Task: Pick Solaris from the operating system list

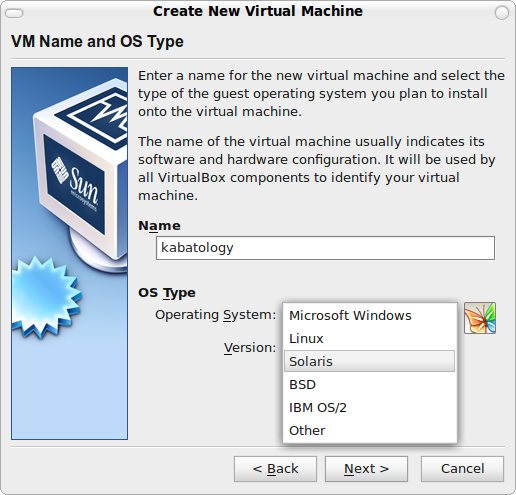Action: coord(369,361)
